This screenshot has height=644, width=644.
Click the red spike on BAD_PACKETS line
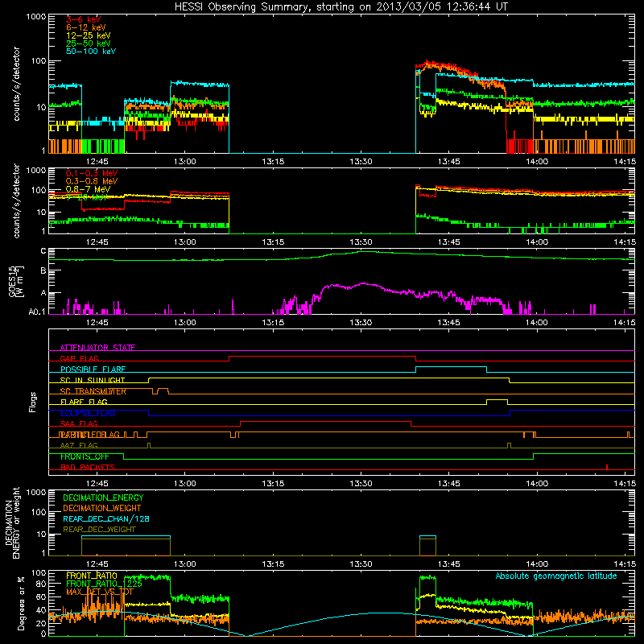point(607,467)
